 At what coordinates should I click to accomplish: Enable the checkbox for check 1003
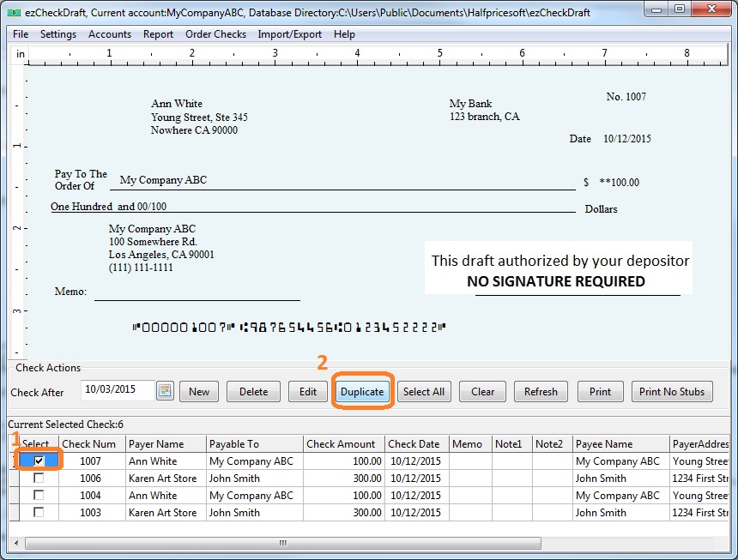[x=39, y=513]
